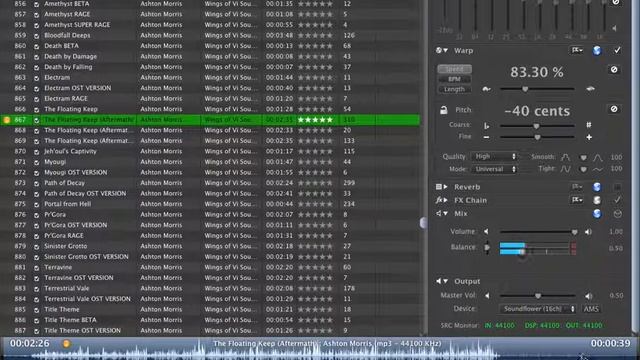
Task: Click the plus icon beside the Fine slider
Action: click(589, 138)
